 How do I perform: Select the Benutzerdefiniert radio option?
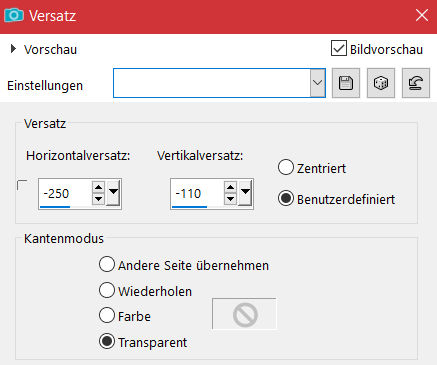click(x=286, y=199)
